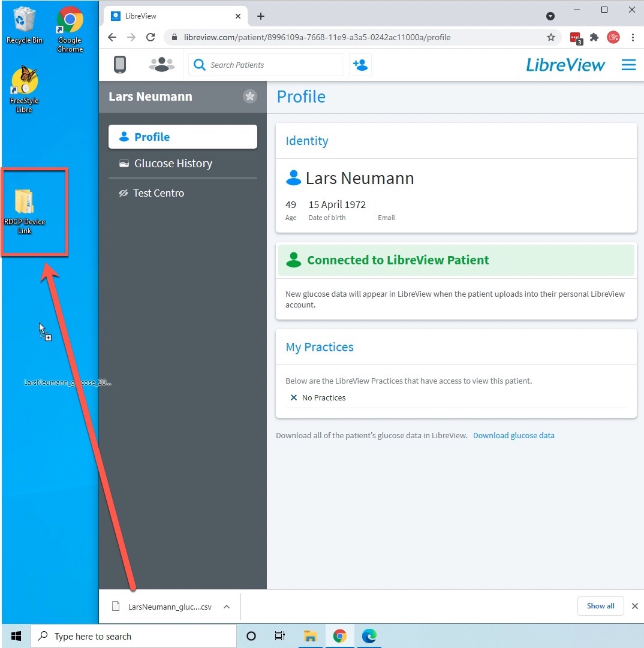644x648 pixels.
Task: Select the Profile sidebar item
Action: pos(183,137)
